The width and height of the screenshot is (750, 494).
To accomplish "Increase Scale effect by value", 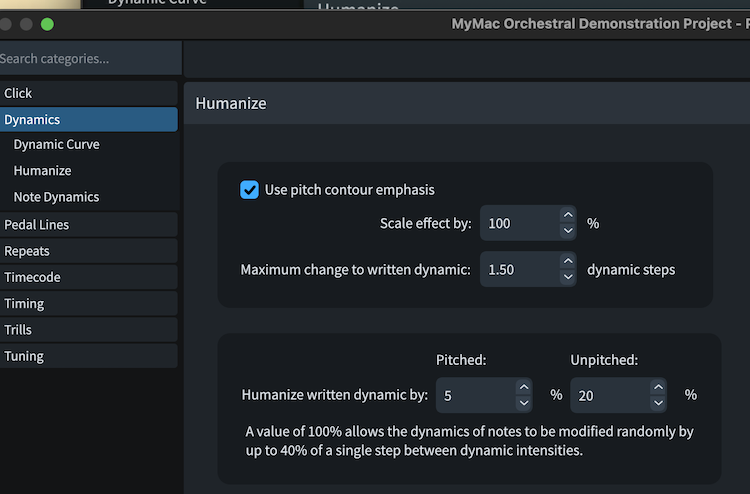I will pos(568,215).
